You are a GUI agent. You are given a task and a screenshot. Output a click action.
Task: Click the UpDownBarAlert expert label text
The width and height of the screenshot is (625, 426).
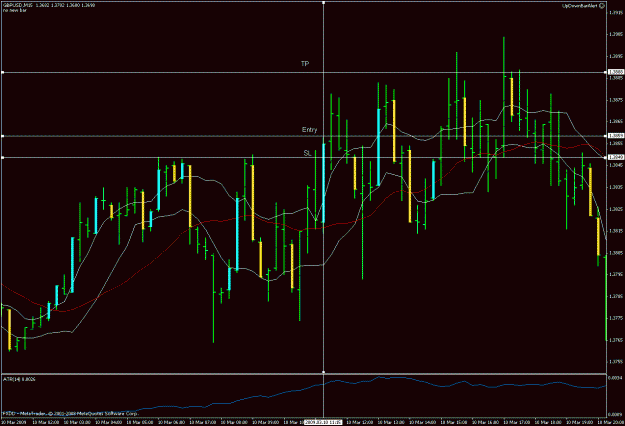580,6
